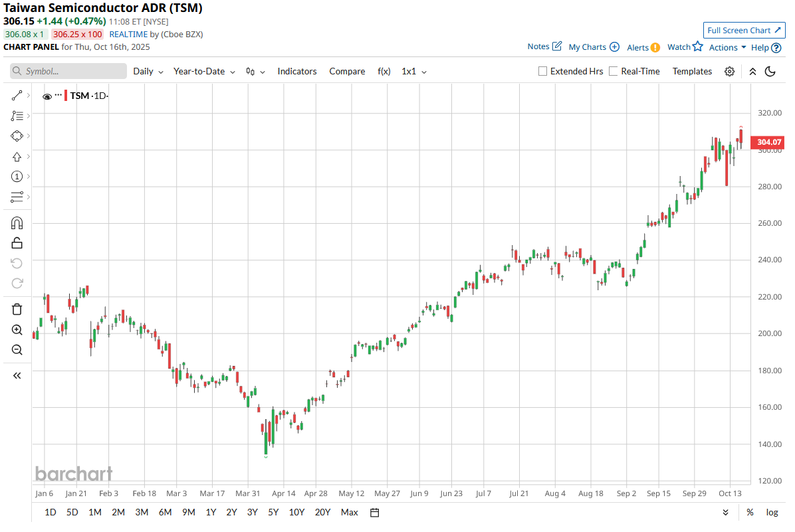This screenshot has width=795, height=532.
Task: Open the Daily frequency dropdown
Action: click(148, 72)
